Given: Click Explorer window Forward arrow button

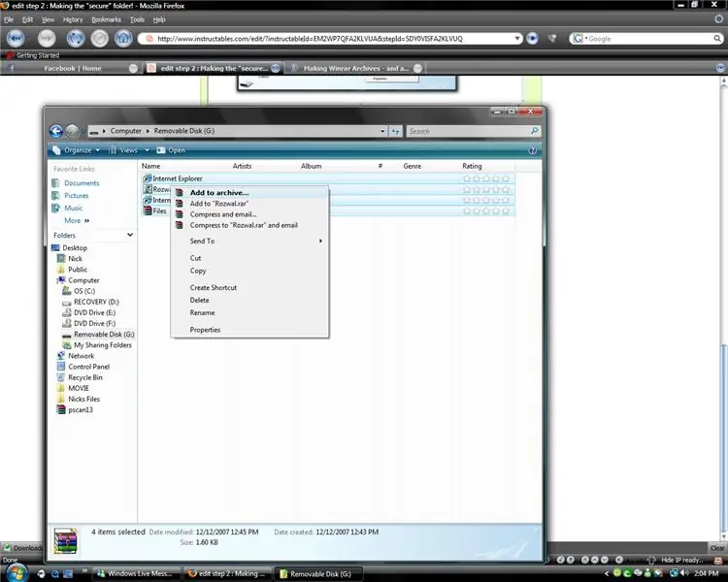Looking at the screenshot, I should click(x=72, y=131).
